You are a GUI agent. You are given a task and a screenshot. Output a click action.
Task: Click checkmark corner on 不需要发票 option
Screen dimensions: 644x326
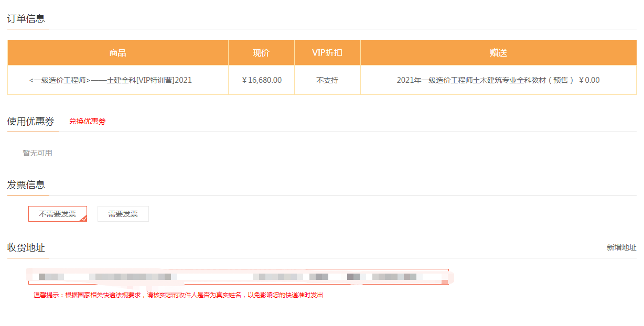click(x=83, y=219)
